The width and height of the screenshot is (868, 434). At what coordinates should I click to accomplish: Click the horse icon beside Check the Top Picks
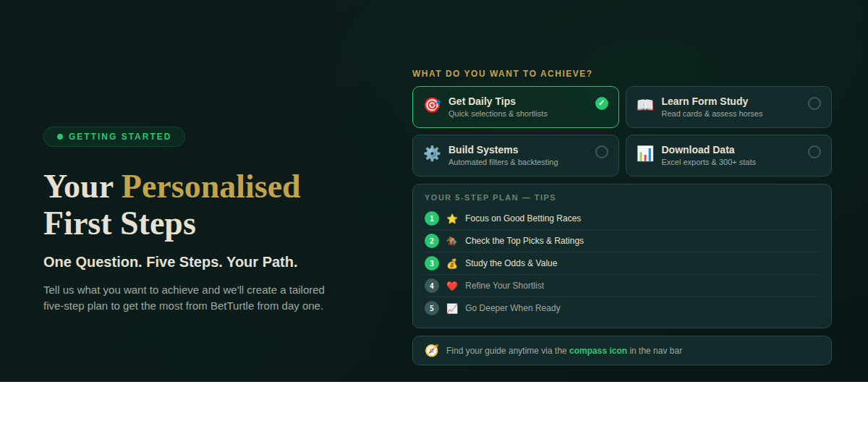pyautogui.click(x=451, y=240)
